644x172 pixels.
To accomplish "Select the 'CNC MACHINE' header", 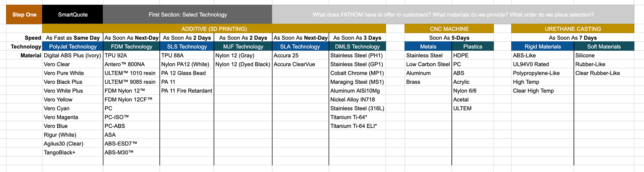I will (x=449, y=29).
